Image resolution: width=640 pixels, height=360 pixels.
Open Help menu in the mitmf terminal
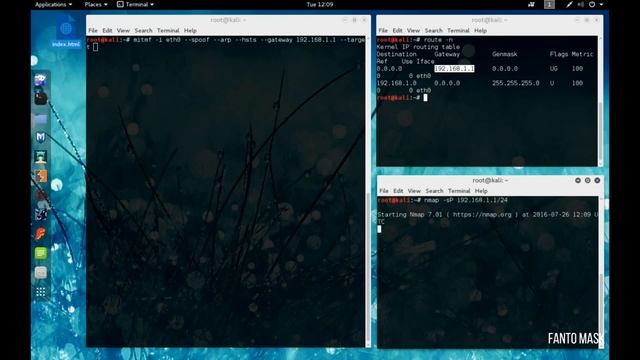(190, 31)
